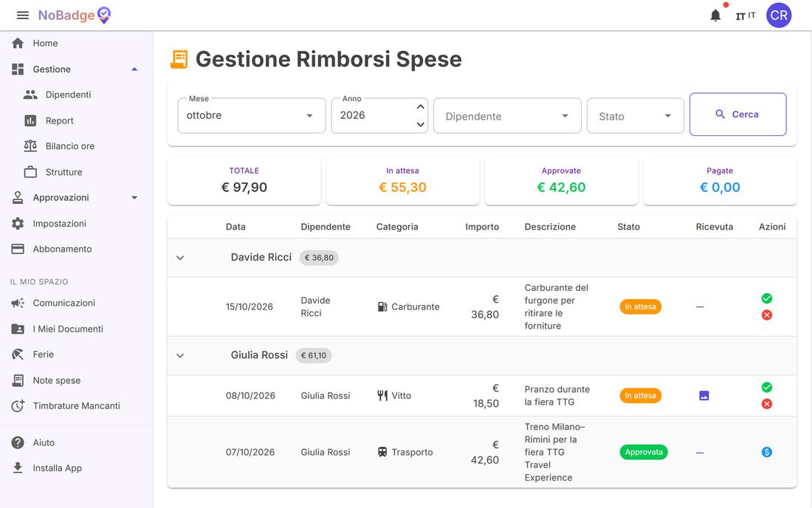Click the description Pranzo durante la fiera TTG
Screen dimensions: 812x508
(x=557, y=396)
